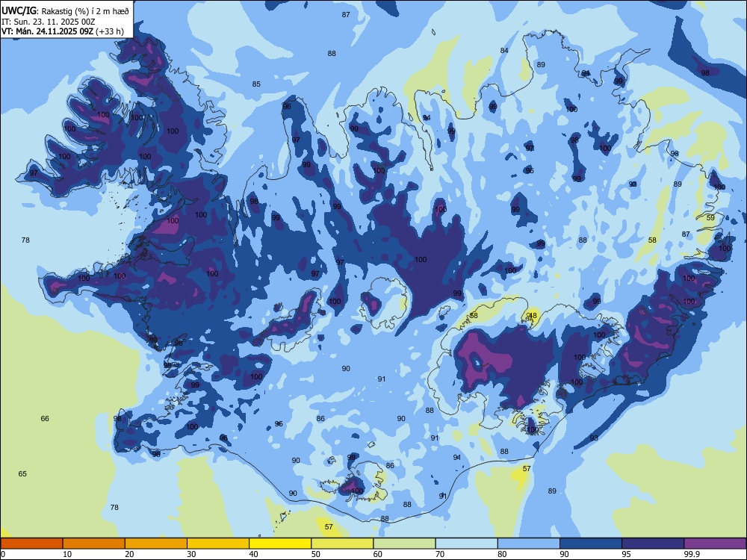Select the '10' legend tick label

(67, 554)
